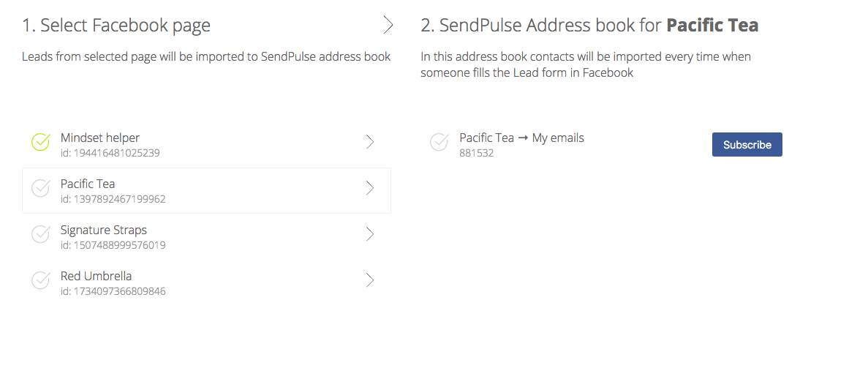The width and height of the screenshot is (868, 390).
Task: Toggle the checkmark next to Pacific Tea page
Action: [41, 188]
